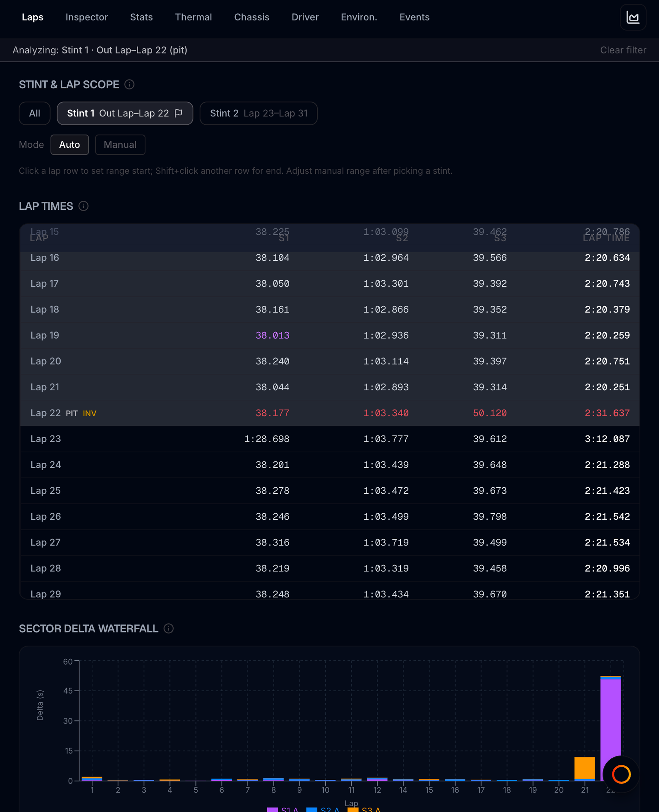659x812 pixels.
Task: Set mode to Auto
Action: tap(70, 145)
